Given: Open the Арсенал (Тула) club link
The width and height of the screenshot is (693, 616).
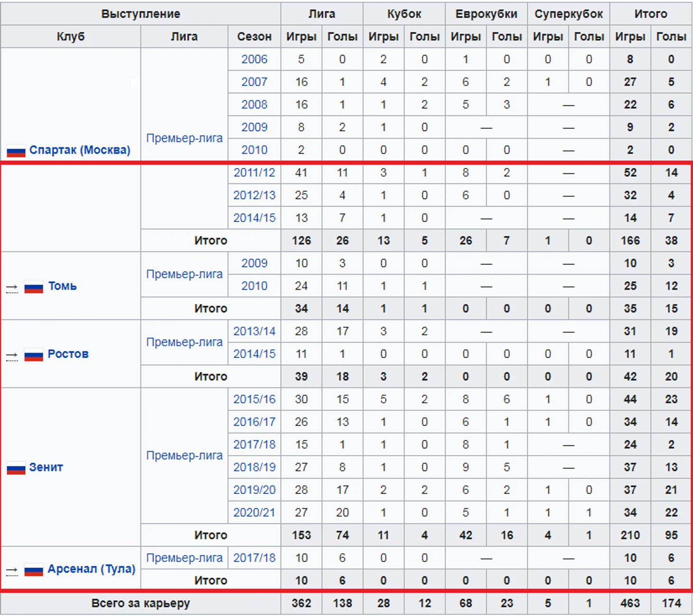Looking at the screenshot, I should pos(92,569).
